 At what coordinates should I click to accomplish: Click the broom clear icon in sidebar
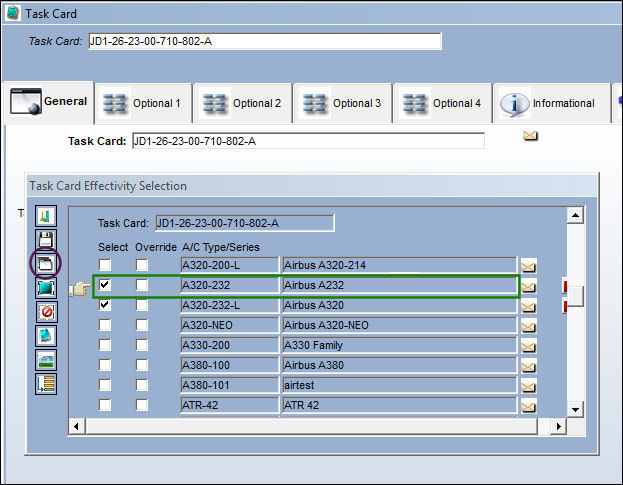pyautogui.click(x=46, y=216)
